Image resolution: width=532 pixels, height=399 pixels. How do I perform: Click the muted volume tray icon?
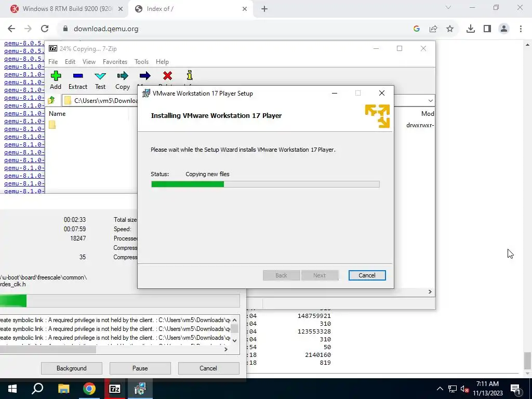pos(464,389)
